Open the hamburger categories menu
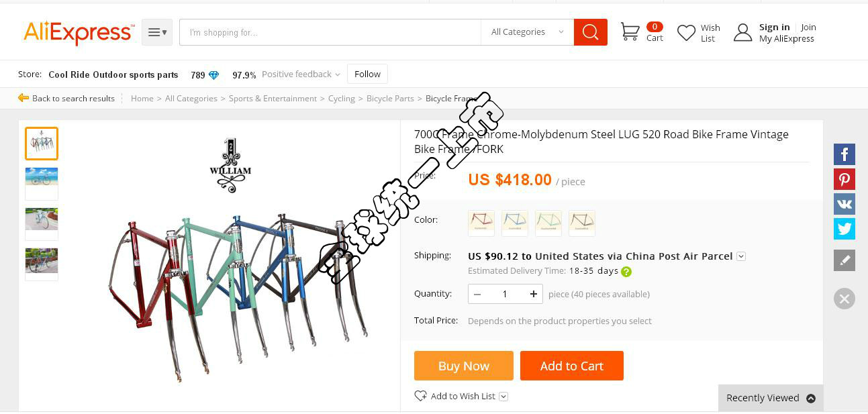Viewport: 868px width, 414px height. 157,32
